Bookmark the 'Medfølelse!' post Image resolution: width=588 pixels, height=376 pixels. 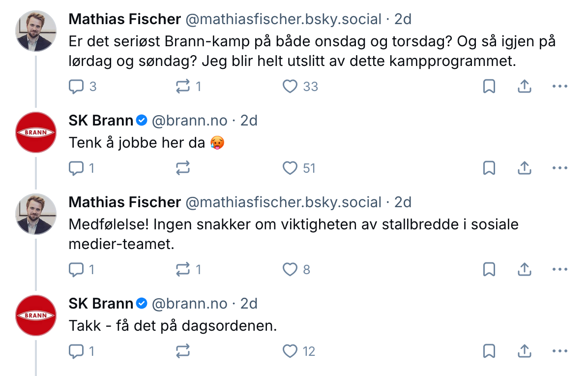[489, 270]
